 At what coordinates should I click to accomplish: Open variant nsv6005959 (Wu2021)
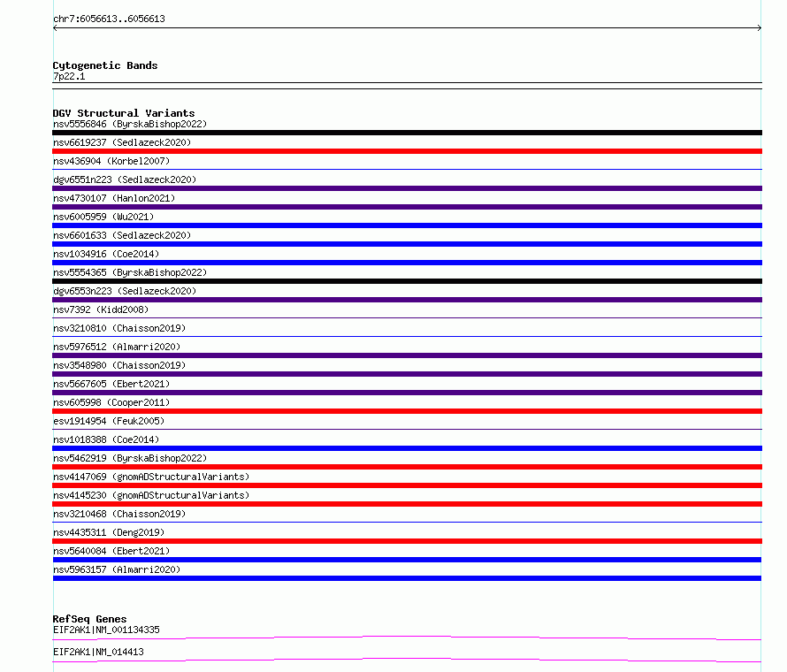pos(103,217)
